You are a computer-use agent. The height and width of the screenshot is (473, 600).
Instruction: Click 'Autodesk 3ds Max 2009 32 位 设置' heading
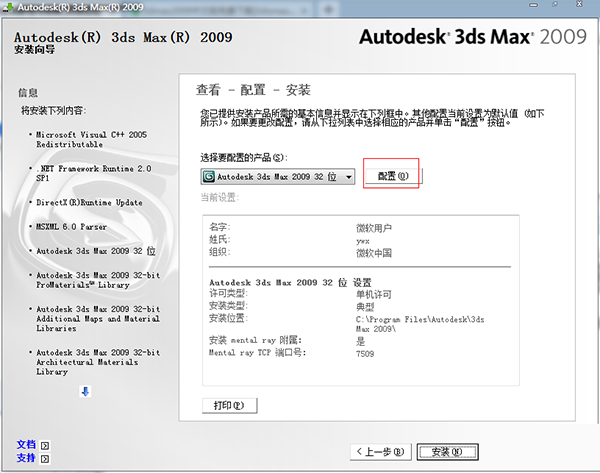coord(290,282)
